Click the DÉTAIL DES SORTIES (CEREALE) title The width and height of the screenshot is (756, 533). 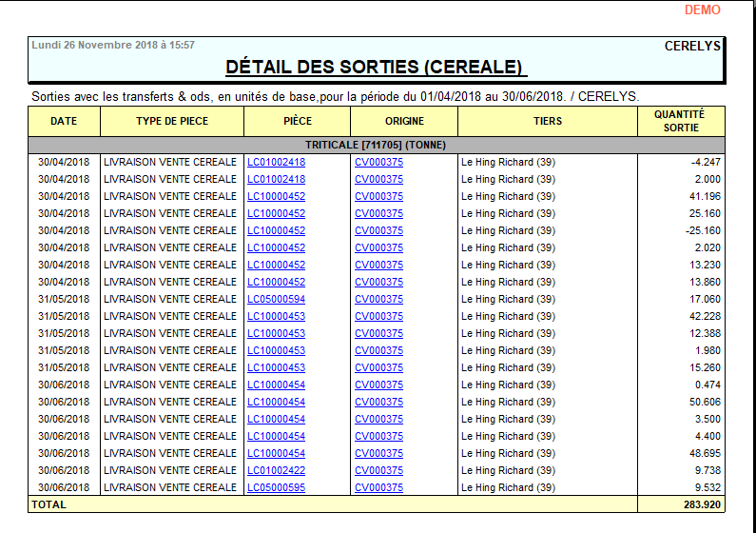point(376,67)
